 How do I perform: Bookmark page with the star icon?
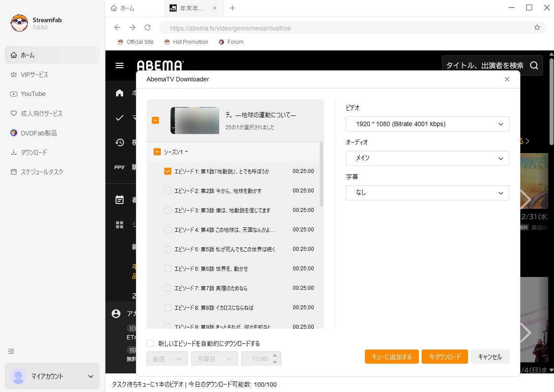pyautogui.click(x=537, y=27)
